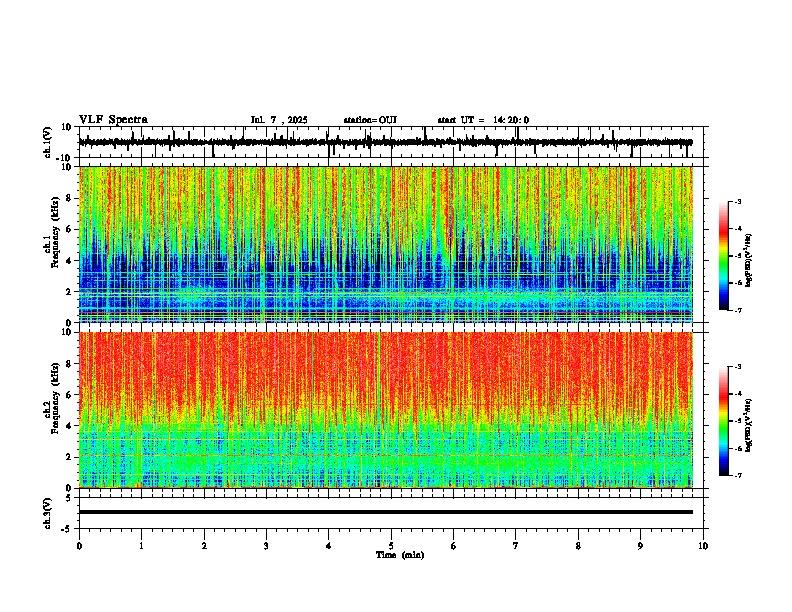This screenshot has width=792, height=612.
Task: Click the ch.1 spectrogram plot area
Action: (x=386, y=244)
